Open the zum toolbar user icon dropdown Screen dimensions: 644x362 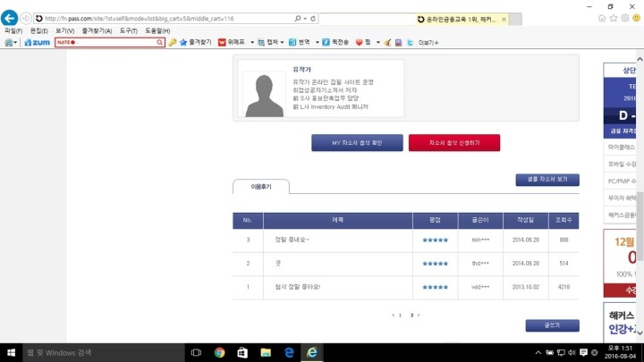pos(11,42)
